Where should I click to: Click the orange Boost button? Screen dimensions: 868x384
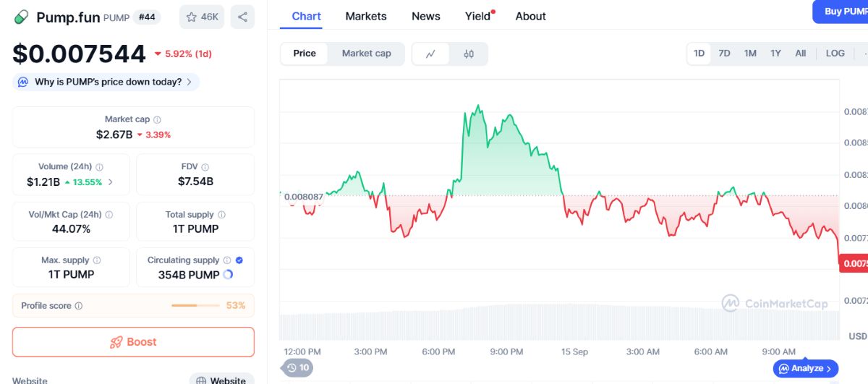133,342
